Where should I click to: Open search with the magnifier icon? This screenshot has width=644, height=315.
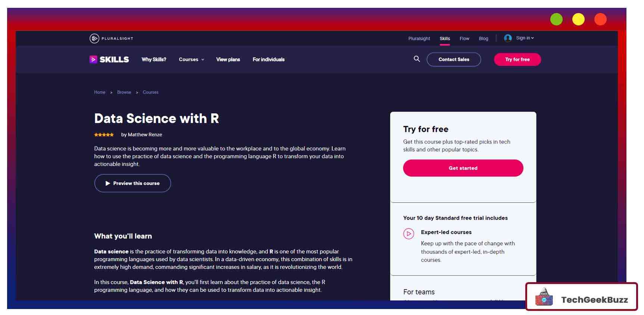417,59
